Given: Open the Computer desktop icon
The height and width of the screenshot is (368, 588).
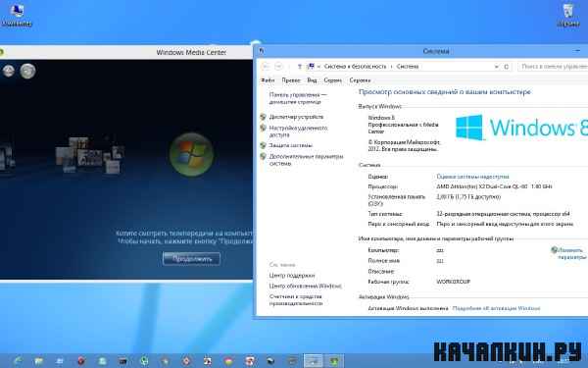Looking at the screenshot, I should point(17,15).
